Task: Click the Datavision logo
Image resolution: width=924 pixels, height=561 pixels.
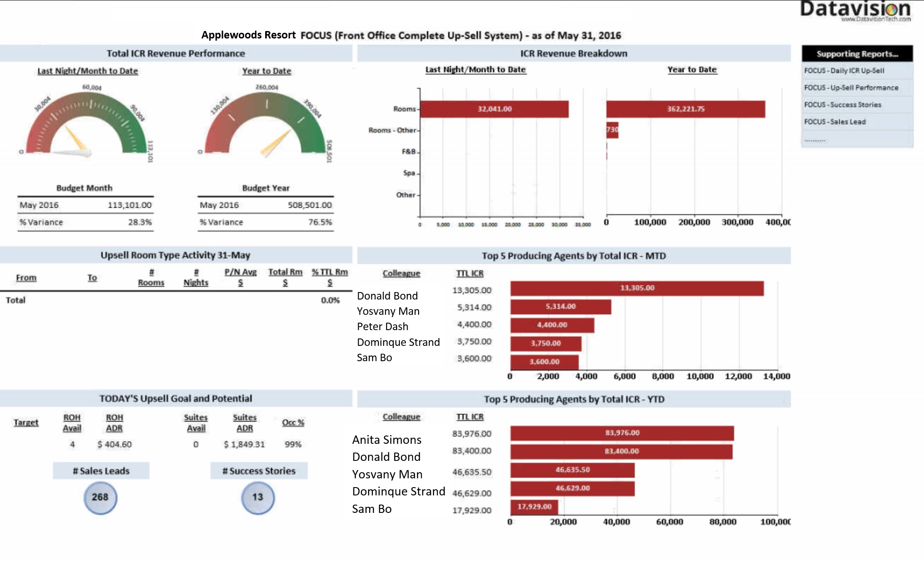Action: [x=855, y=10]
